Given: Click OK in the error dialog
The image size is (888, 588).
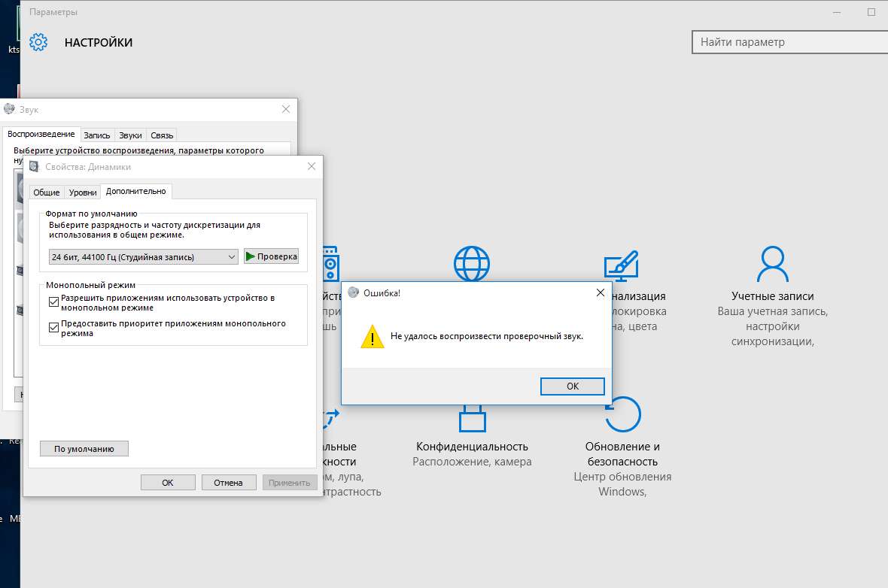Looking at the screenshot, I should point(573,386).
